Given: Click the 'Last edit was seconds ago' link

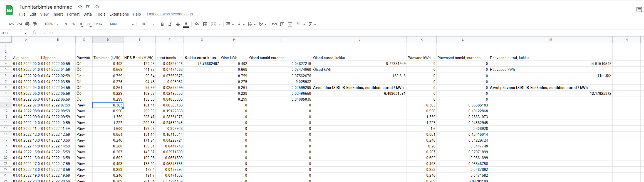Looking at the screenshot, I should [170, 14].
